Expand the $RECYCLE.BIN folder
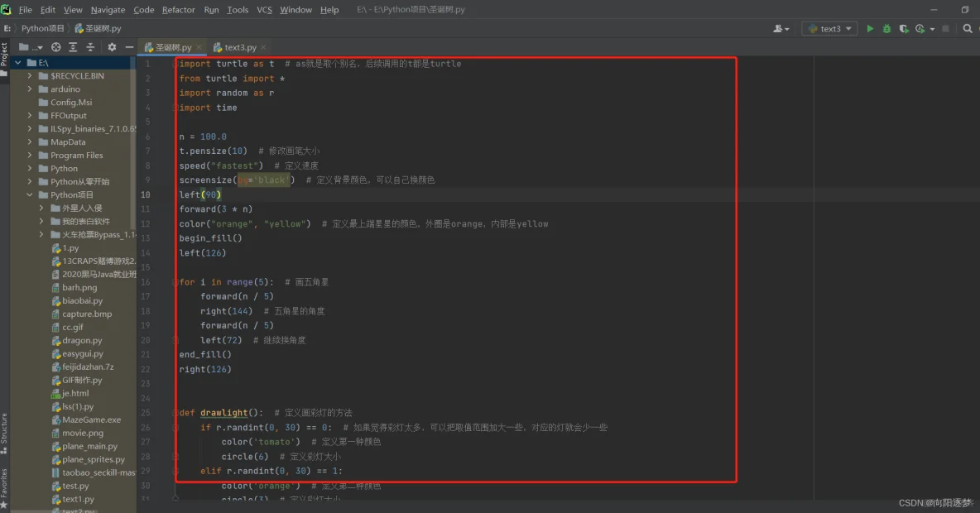 coord(29,75)
